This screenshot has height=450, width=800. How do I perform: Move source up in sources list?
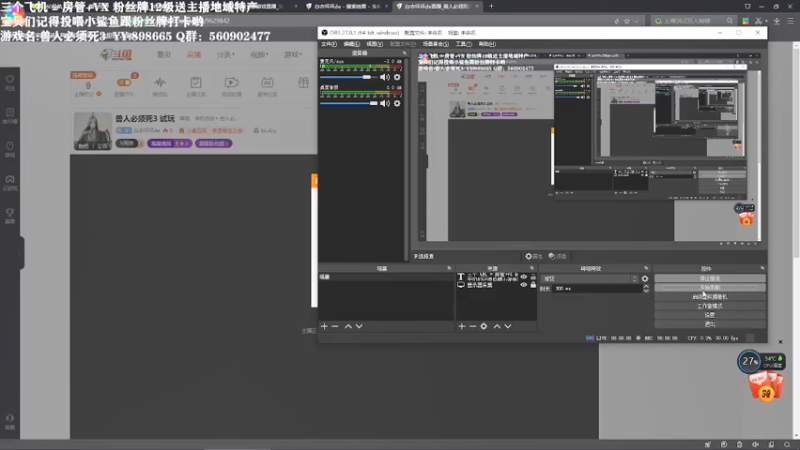pyautogui.click(x=497, y=326)
